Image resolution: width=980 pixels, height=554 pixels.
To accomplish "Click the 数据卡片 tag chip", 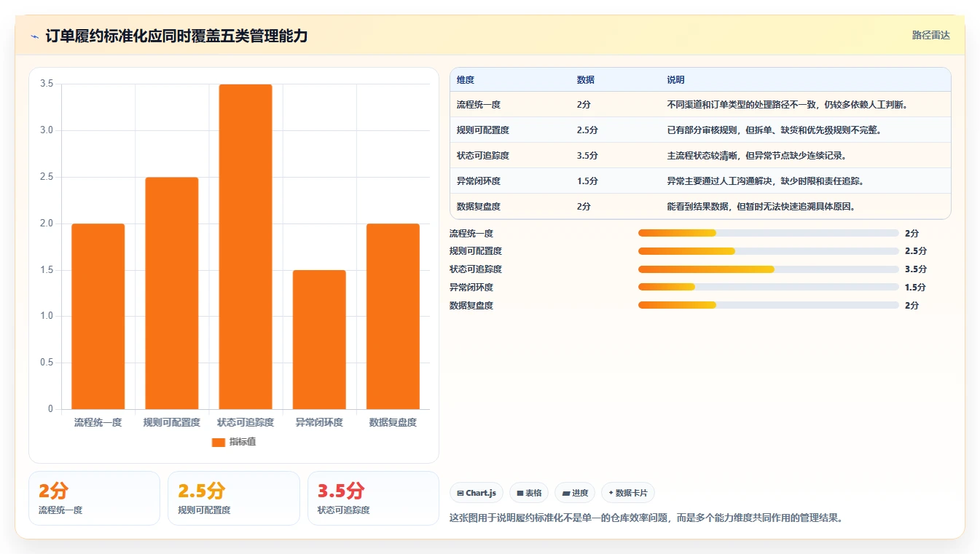I will point(627,493).
